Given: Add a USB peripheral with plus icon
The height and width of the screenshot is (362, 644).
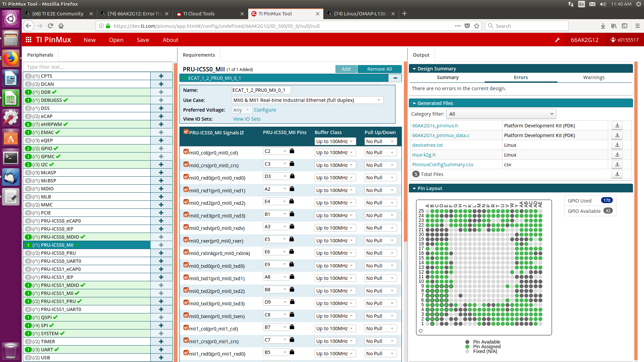Looking at the screenshot, I should click(161, 358).
